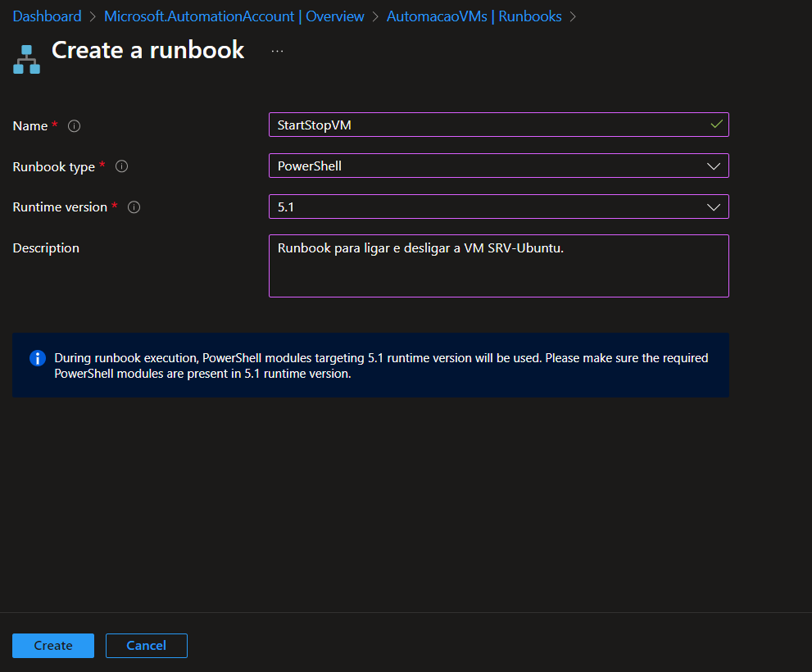The height and width of the screenshot is (672, 812).
Task: Cancel the runbook creation
Action: tap(146, 646)
